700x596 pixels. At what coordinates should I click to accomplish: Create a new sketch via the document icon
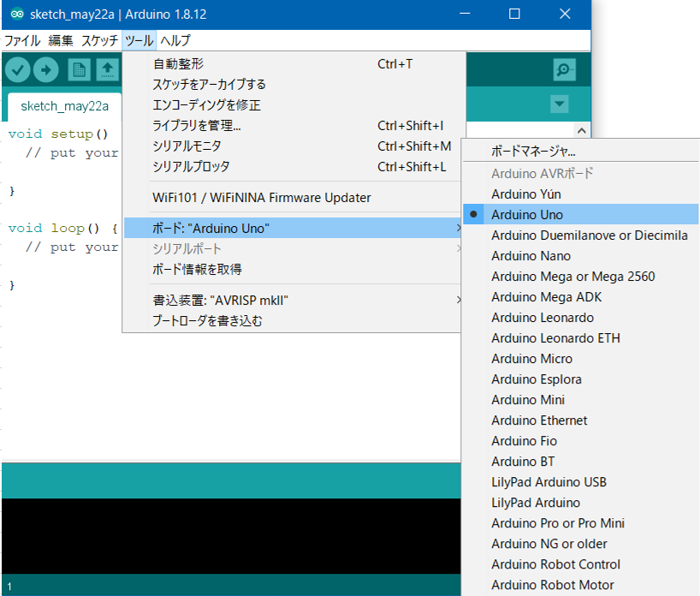(x=79, y=69)
